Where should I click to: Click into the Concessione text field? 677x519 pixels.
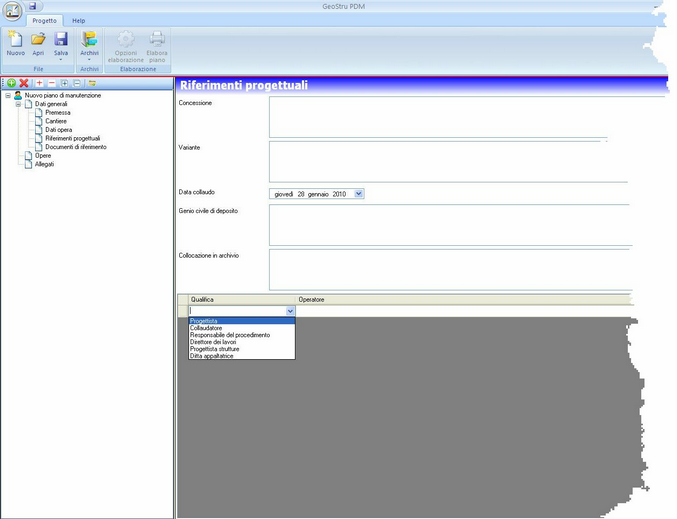pyautogui.click(x=438, y=117)
